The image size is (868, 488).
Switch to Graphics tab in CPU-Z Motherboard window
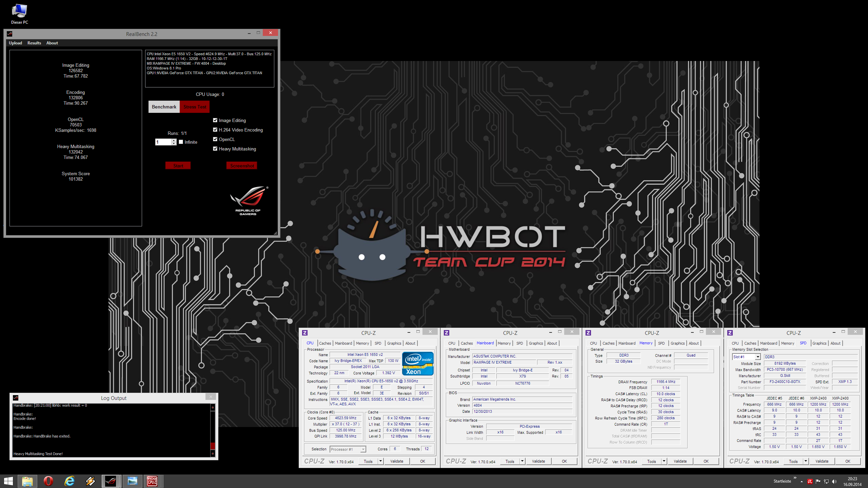536,343
